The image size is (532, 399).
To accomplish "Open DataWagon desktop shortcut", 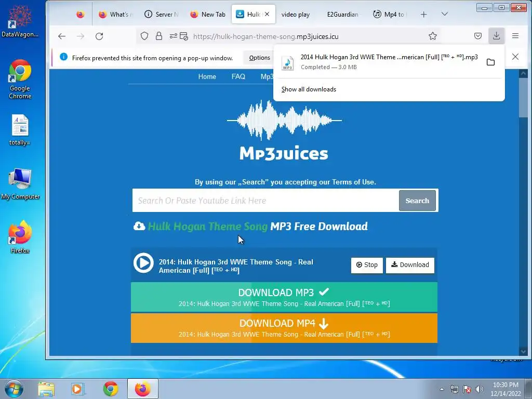I will [x=20, y=21].
